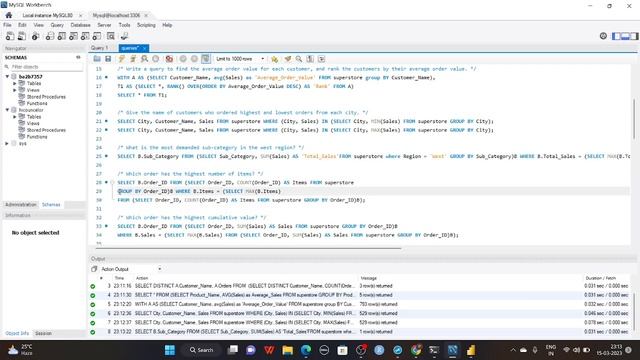Save the query as a favorite snippet
Viewport: 640px width, 360px height.
[x=274, y=59]
